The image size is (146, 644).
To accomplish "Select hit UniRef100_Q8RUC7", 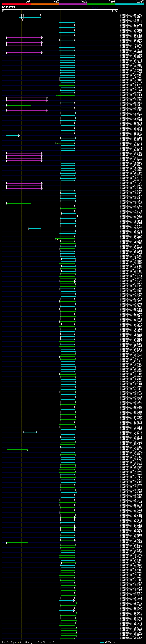I will click(x=131, y=638).
